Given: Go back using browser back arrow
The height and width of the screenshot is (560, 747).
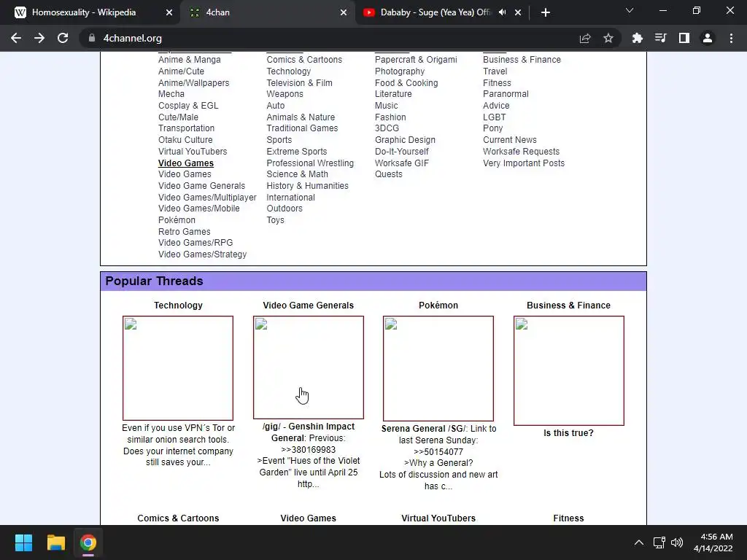Looking at the screenshot, I should 16,38.
